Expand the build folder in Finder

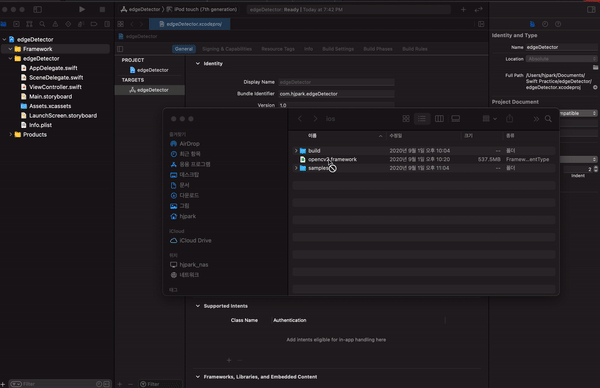pos(296,151)
